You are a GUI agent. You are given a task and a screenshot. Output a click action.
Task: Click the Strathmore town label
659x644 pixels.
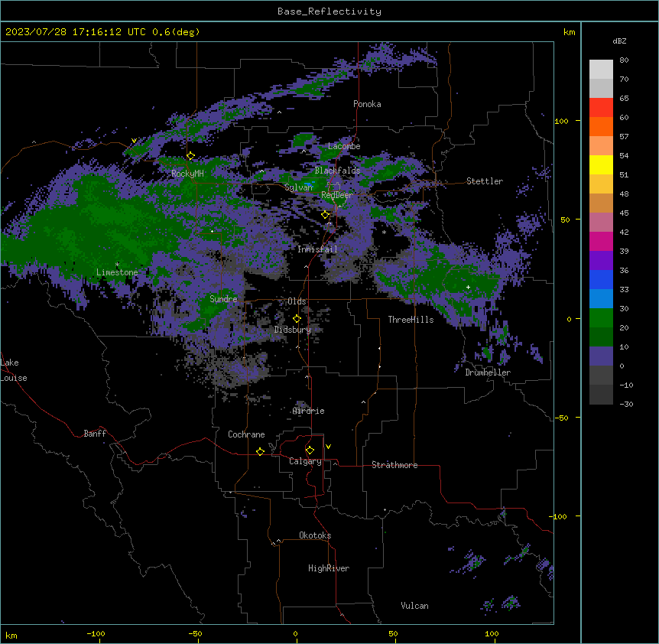pos(394,465)
